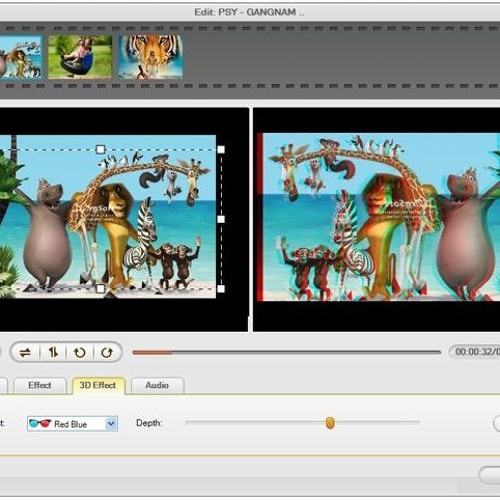Image resolution: width=500 pixels, height=500 pixels.
Task: Click the red-blue 3D glasses icon
Action: click(x=40, y=424)
